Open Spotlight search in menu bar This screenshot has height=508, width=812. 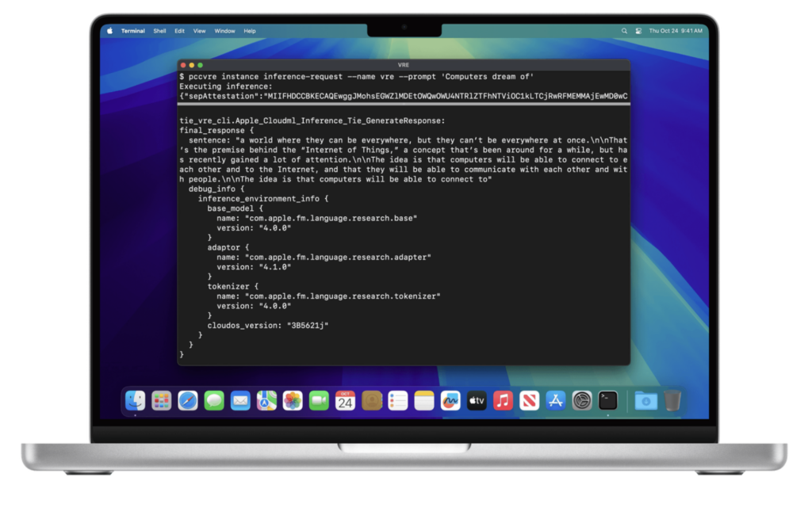624,31
